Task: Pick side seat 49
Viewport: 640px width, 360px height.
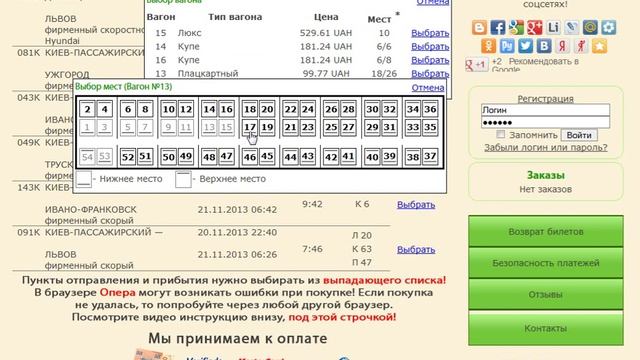Action: [186, 157]
